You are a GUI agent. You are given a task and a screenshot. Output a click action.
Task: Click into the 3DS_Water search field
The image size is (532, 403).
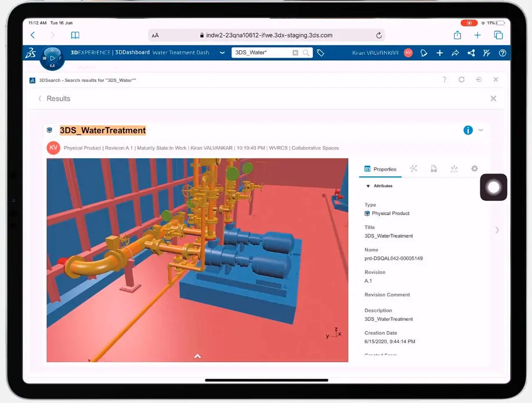pos(262,53)
